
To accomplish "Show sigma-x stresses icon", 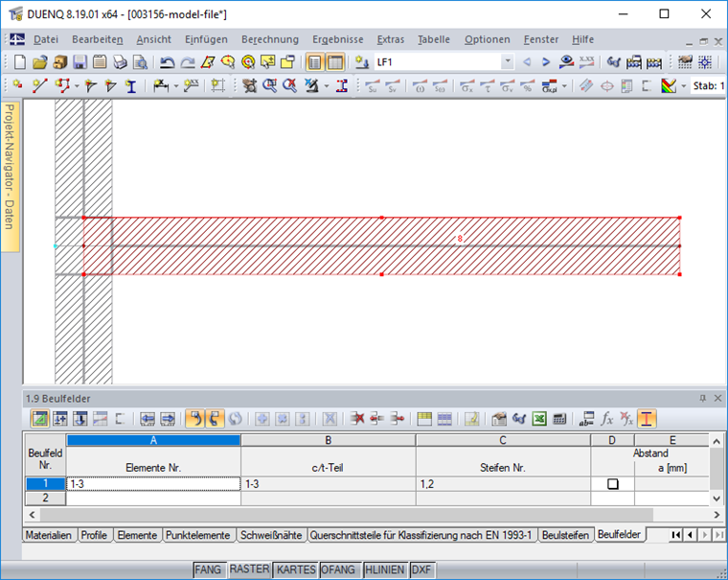I will [466, 85].
